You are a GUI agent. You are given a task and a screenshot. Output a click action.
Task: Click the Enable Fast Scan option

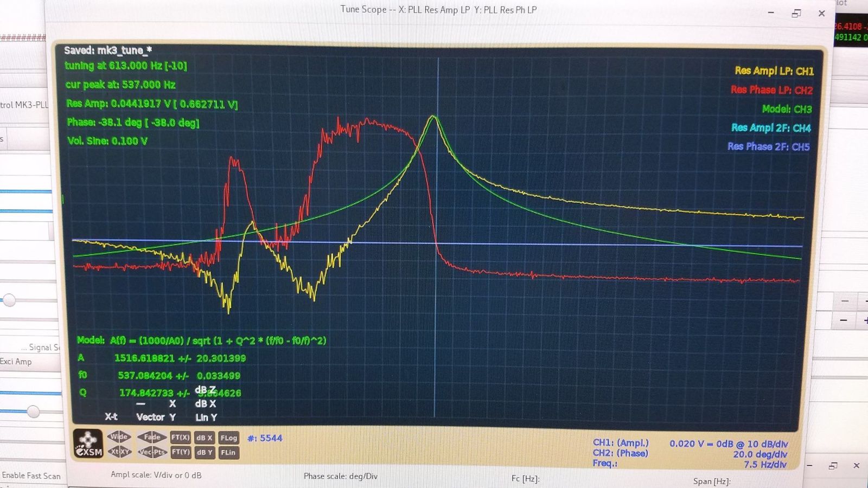click(x=31, y=476)
